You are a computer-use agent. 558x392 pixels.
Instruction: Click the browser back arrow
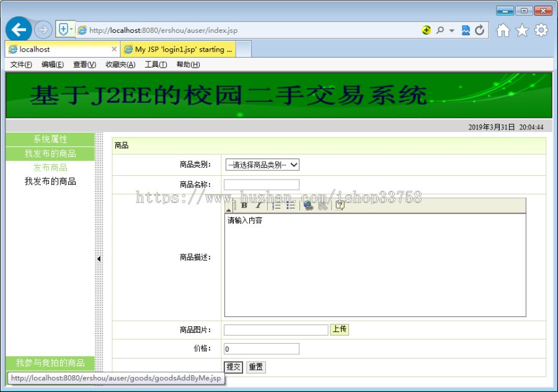coord(18,29)
